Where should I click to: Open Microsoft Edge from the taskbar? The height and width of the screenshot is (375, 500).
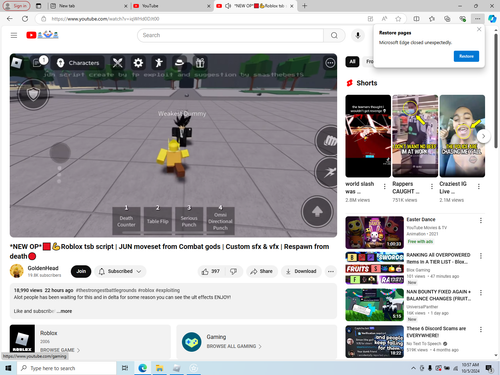[x=143, y=368]
